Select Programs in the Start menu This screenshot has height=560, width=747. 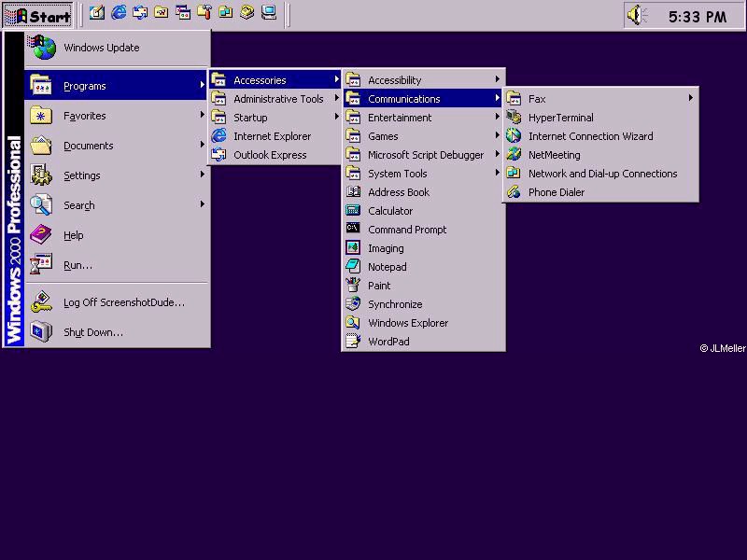pyautogui.click(x=116, y=86)
